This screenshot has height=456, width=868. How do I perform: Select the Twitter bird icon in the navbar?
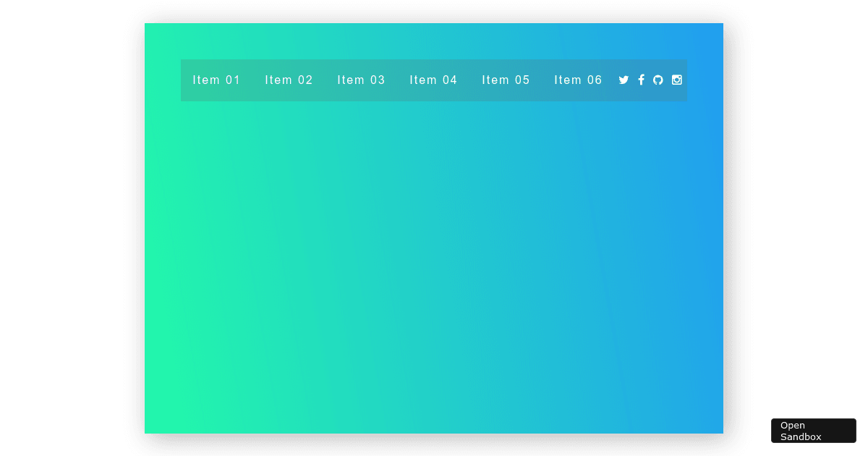[624, 80]
